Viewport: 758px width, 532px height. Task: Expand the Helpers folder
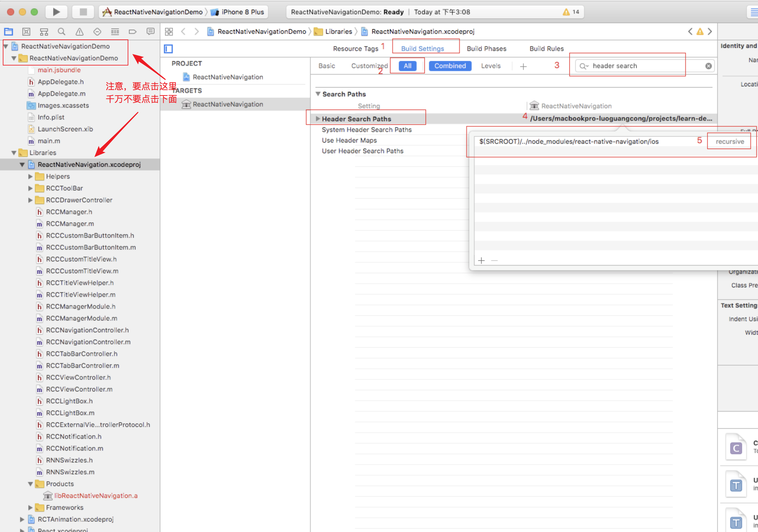coord(30,176)
